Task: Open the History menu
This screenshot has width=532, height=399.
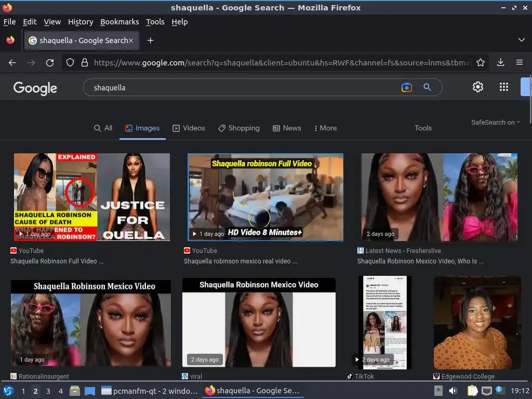Action: coord(81,22)
